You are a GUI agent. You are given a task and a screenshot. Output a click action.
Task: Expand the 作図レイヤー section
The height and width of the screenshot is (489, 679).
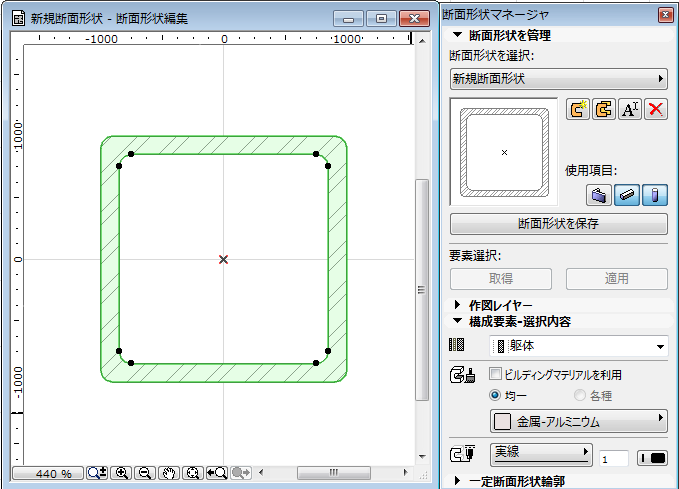coord(457,304)
